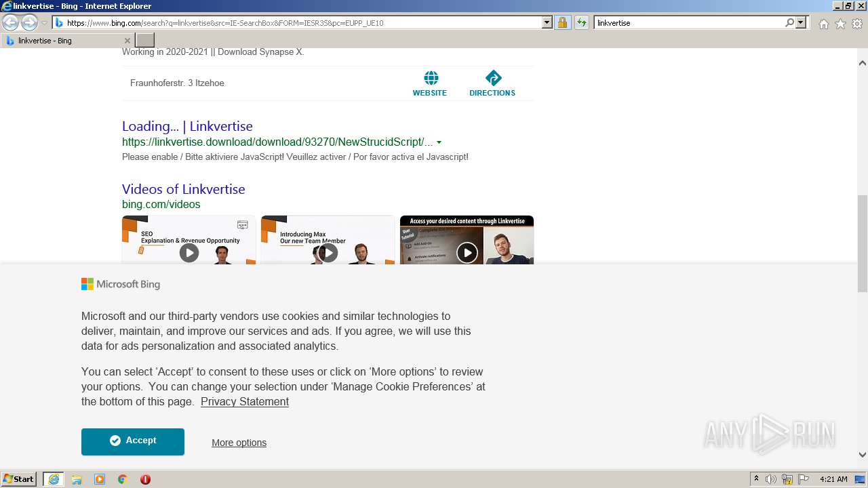The height and width of the screenshot is (488, 868).
Task: Open the file explorer folder taskbar icon
Action: (77, 479)
